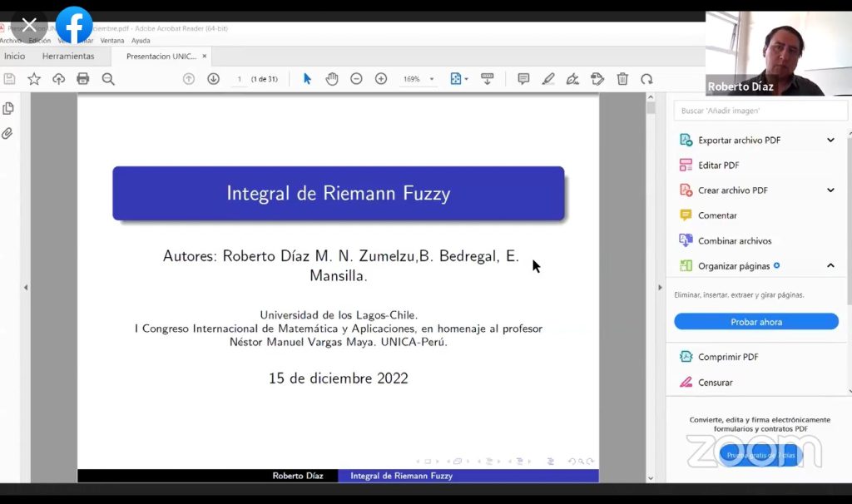Open the attachments paperclip panel
The height and width of the screenshot is (504, 852).
click(x=8, y=133)
